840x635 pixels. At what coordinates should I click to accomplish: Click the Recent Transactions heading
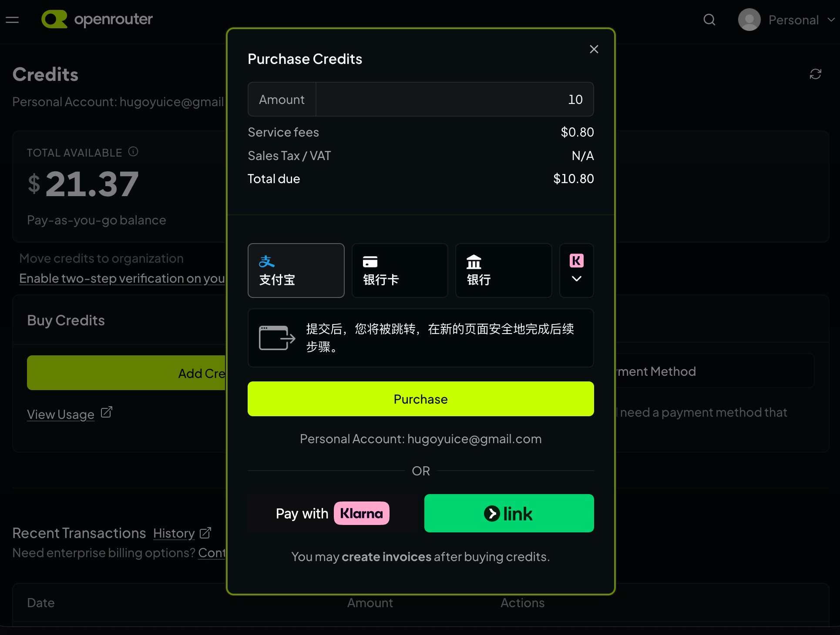click(79, 533)
